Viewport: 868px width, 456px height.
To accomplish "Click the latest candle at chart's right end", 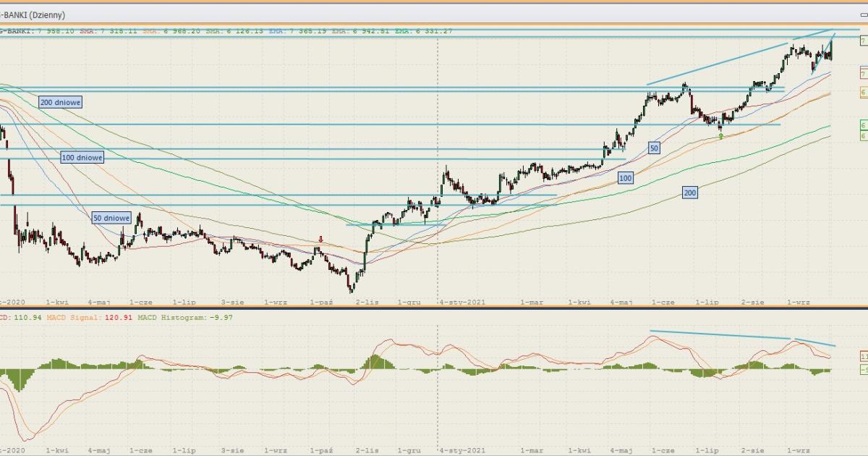I will pyautogui.click(x=832, y=49).
